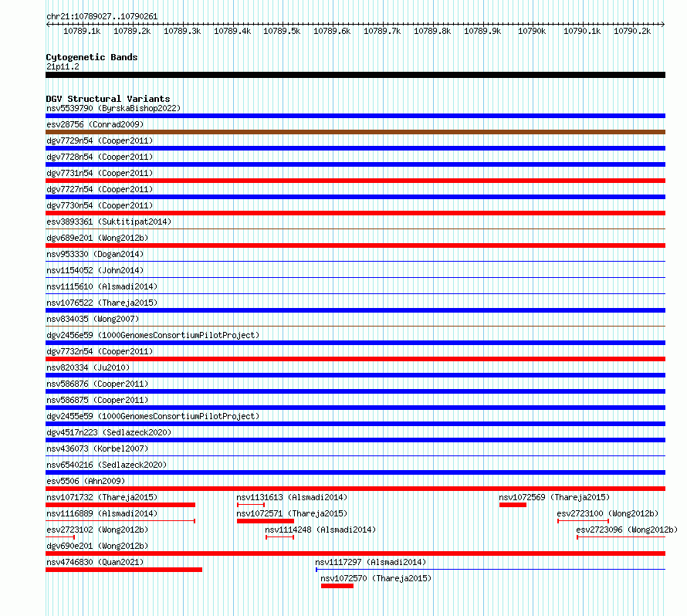Open nsv834035 (Wong2007) variant label

pos(93,319)
